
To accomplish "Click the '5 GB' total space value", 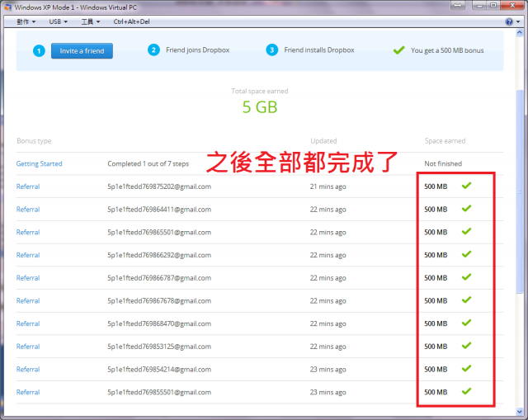I will pos(260,107).
